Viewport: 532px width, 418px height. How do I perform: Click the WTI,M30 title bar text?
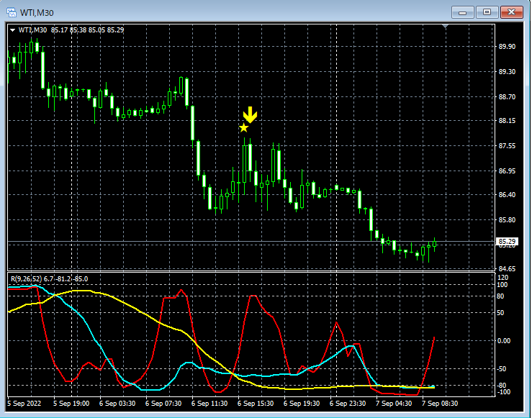tap(37, 13)
